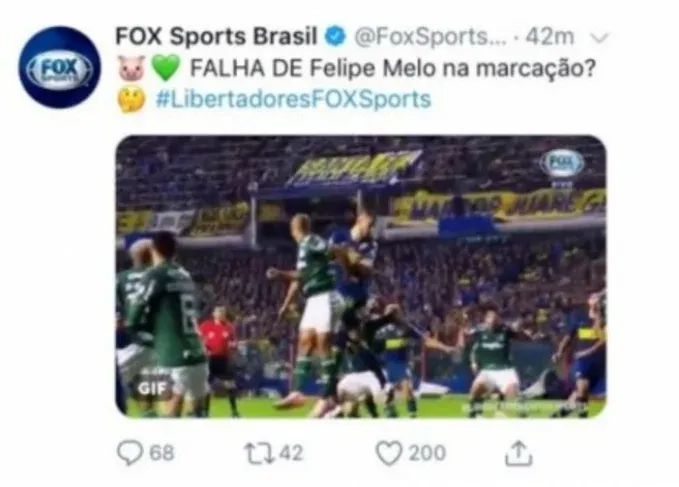
Task: Click the GIF badge on the media
Action: click(x=152, y=388)
